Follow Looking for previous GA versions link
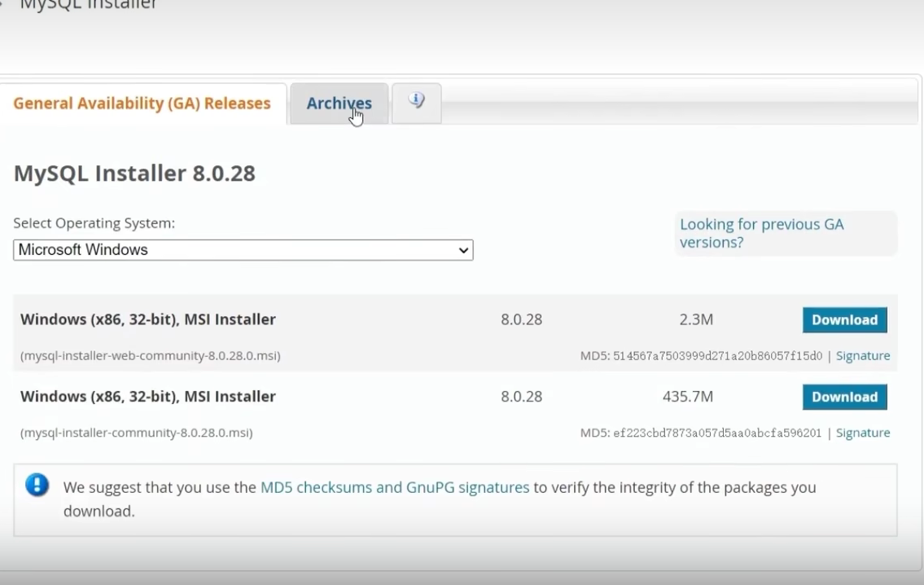 (x=761, y=233)
